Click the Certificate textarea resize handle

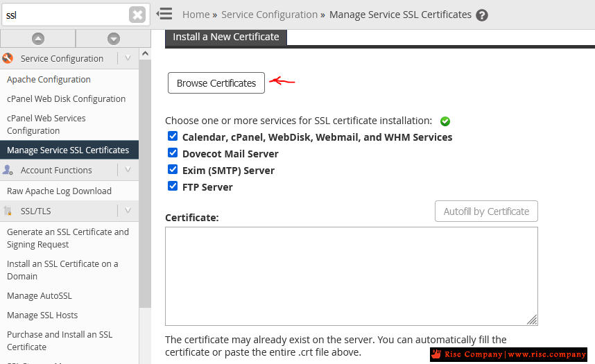click(x=532, y=320)
